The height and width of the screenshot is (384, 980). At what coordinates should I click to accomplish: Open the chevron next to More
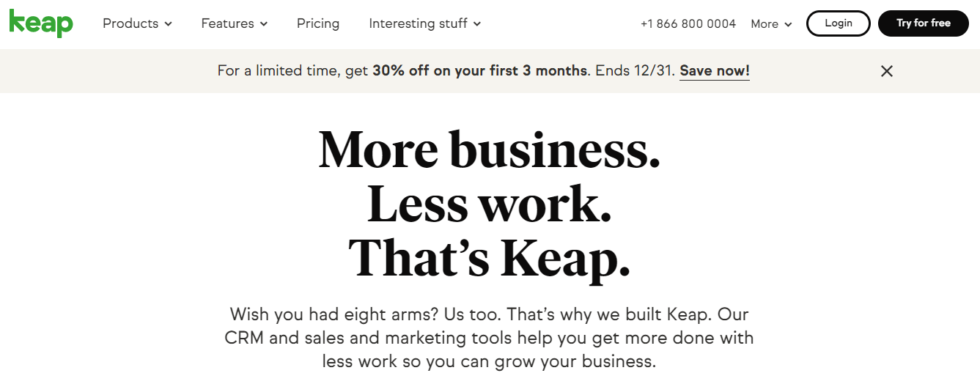tap(789, 24)
